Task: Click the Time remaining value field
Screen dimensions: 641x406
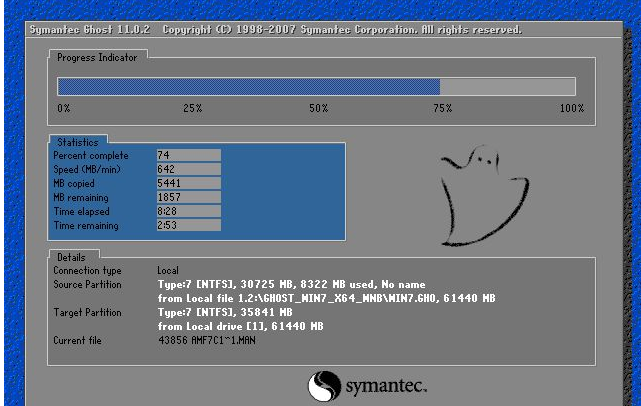Action: click(x=189, y=225)
